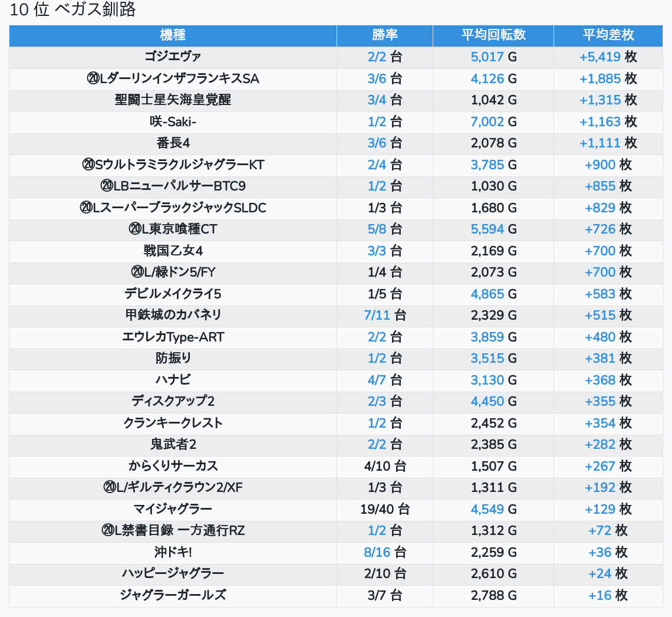Select the 4/7 台 win rate
This screenshot has height=617, width=672.
[384, 380]
